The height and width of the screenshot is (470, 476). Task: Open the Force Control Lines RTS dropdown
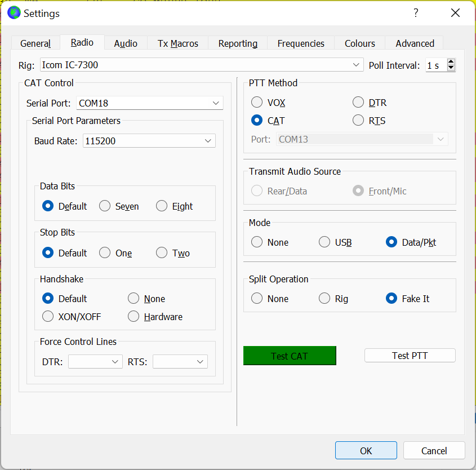(x=180, y=362)
